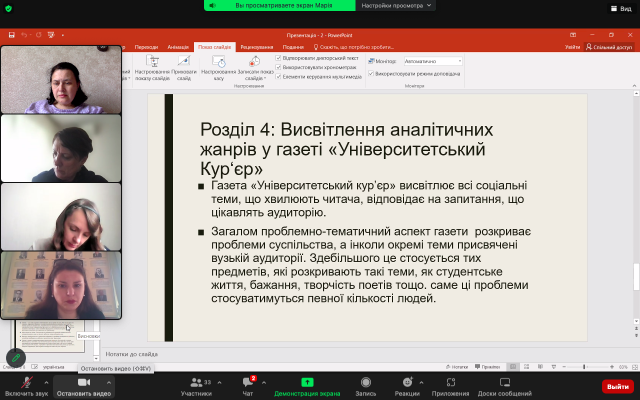Expand video options arrow beside Остановить видео
640x400 pixels.
[109, 383]
